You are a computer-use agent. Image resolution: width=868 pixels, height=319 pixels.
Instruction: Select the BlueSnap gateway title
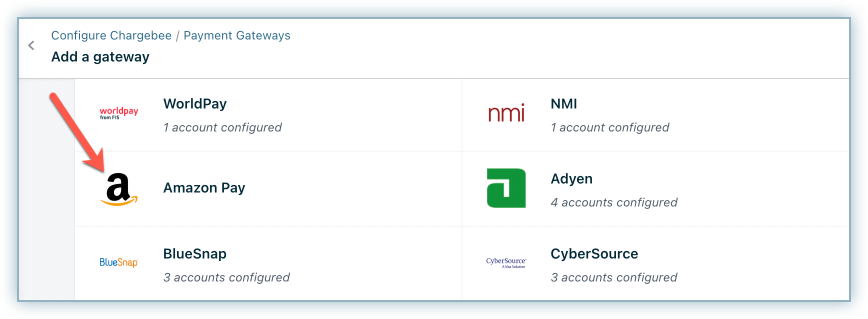(195, 253)
